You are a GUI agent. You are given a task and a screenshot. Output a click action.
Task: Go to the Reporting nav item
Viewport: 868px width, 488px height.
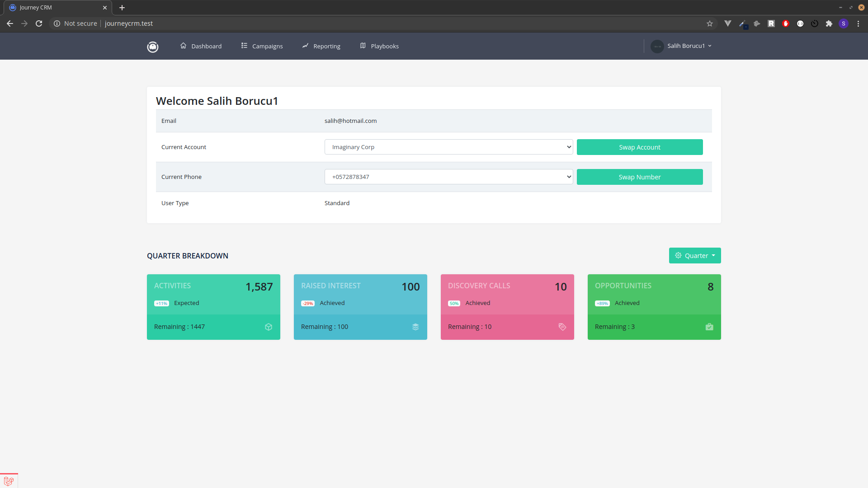point(321,46)
